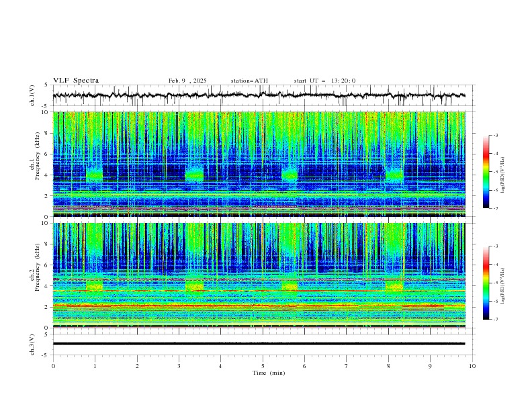Click the ch.1 spectrogram color scale bar
The image size is (532, 411).
tap(486, 172)
